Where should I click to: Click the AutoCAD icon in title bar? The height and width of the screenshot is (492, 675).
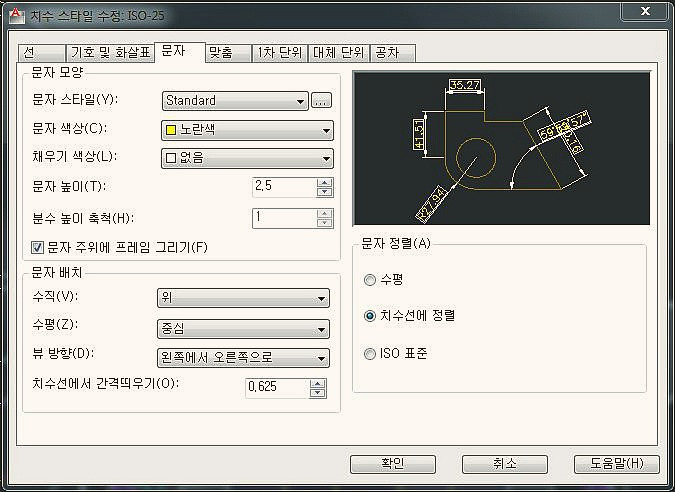(16, 15)
